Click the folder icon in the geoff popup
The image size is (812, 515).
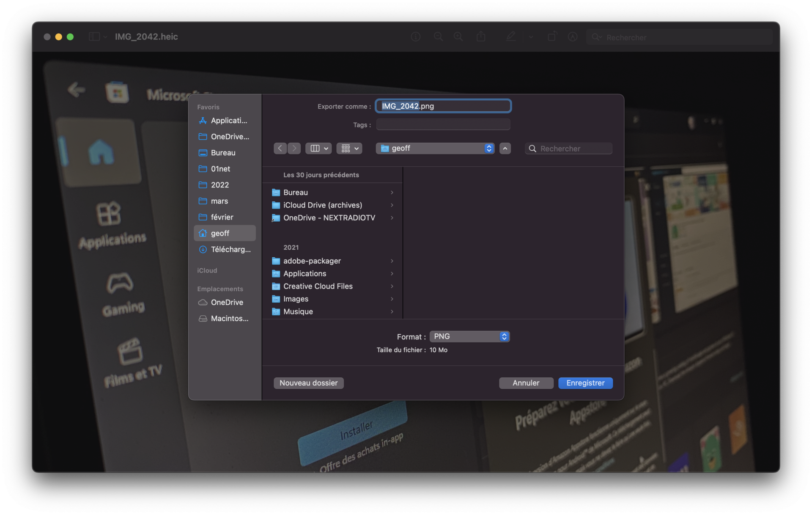click(x=385, y=149)
